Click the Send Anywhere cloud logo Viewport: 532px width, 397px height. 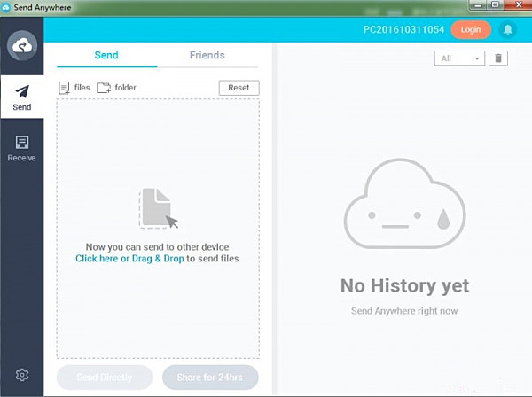[22, 45]
